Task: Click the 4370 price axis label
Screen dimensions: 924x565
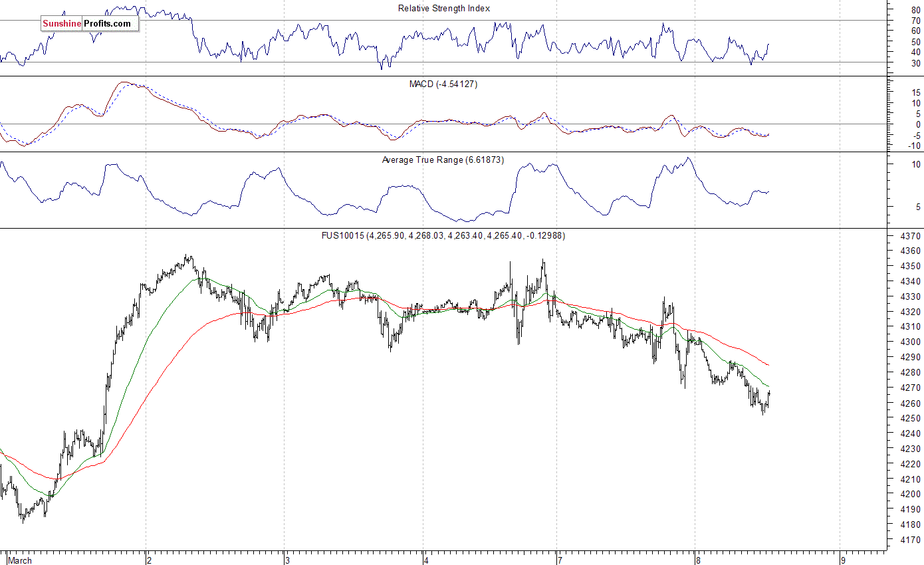Action: [912, 236]
